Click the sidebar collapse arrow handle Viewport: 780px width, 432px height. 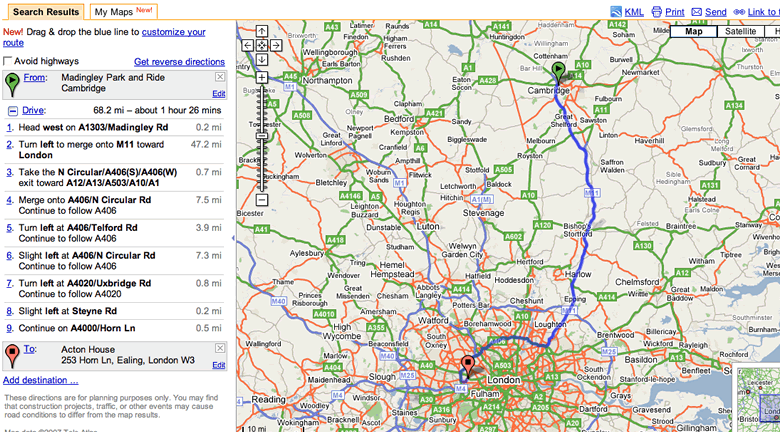tap(233, 238)
